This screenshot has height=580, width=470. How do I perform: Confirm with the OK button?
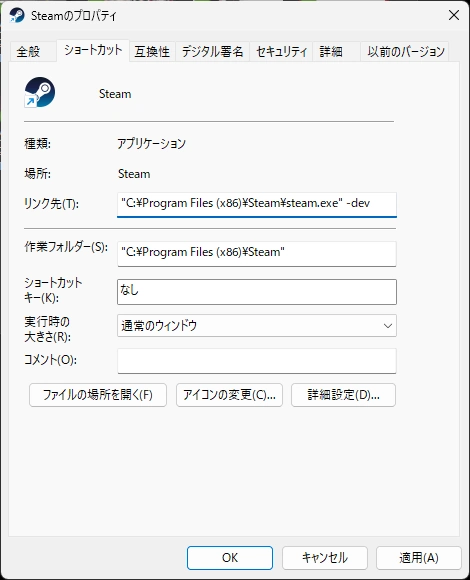[230, 558]
